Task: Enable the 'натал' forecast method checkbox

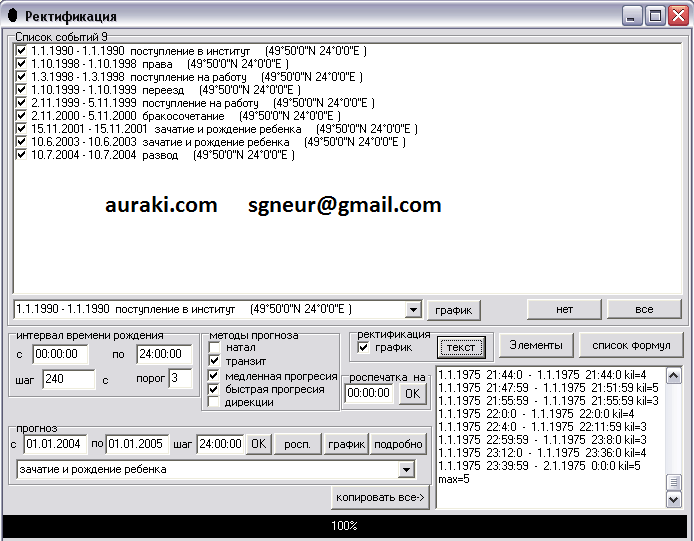Action: (214, 347)
